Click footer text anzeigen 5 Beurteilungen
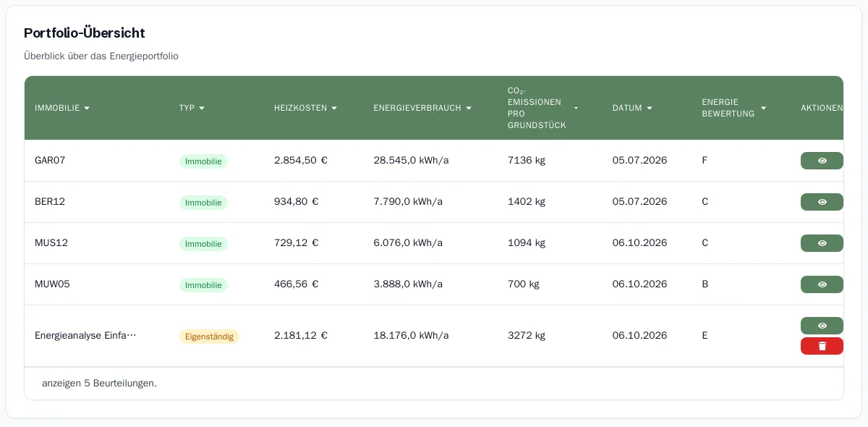 [100, 384]
